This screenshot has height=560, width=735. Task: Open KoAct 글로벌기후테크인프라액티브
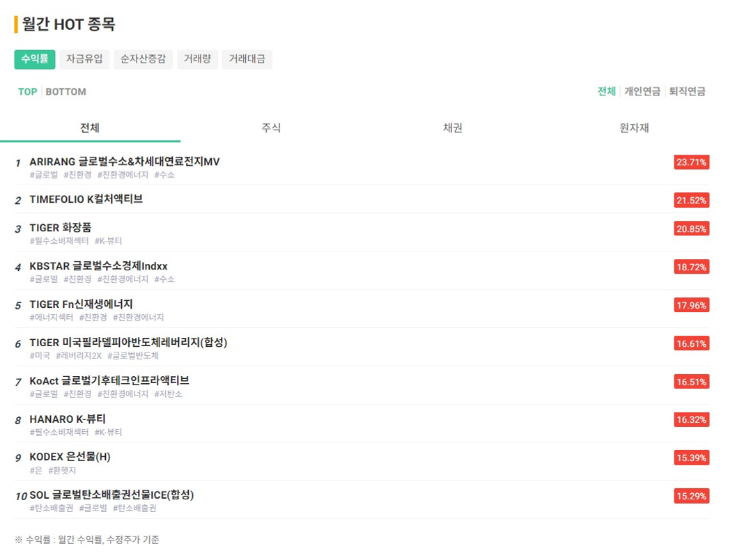[x=109, y=380]
